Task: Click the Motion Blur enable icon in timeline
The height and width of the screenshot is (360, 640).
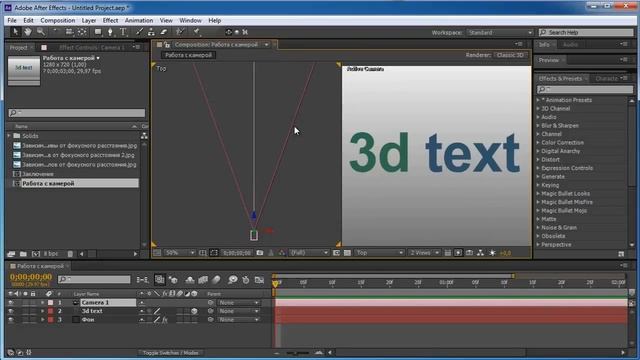Action: coord(216,280)
